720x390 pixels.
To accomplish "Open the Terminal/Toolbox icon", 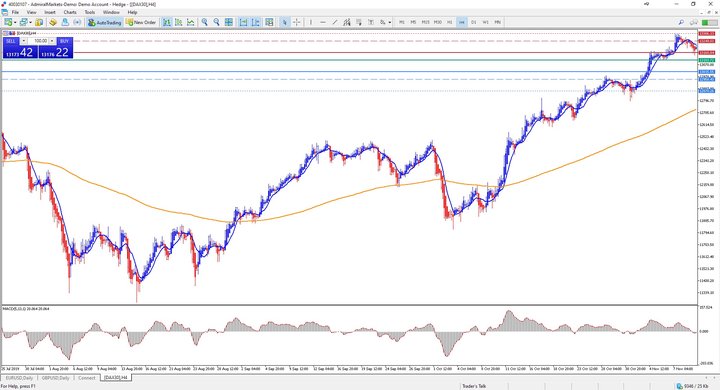I will tap(77, 22).
